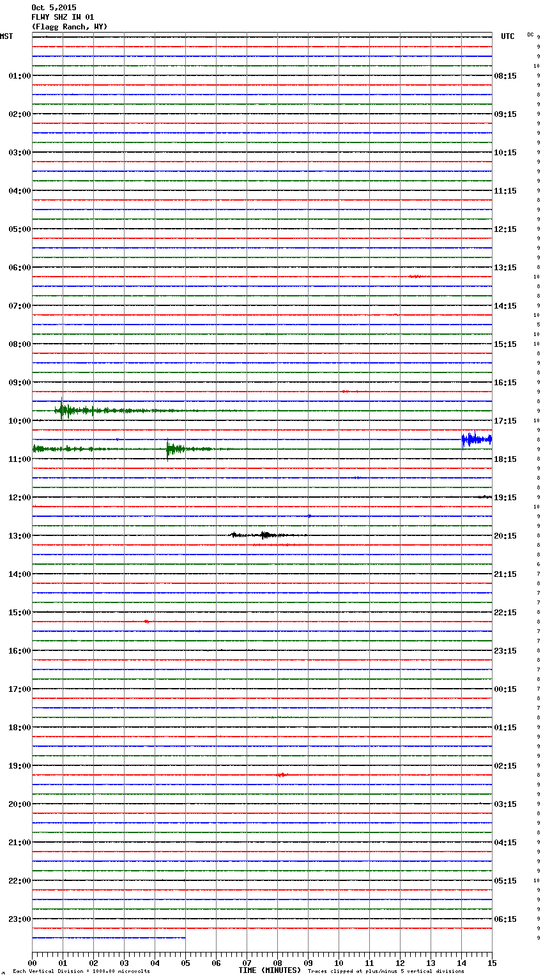Click the 'MST' time zone label

[6, 36]
